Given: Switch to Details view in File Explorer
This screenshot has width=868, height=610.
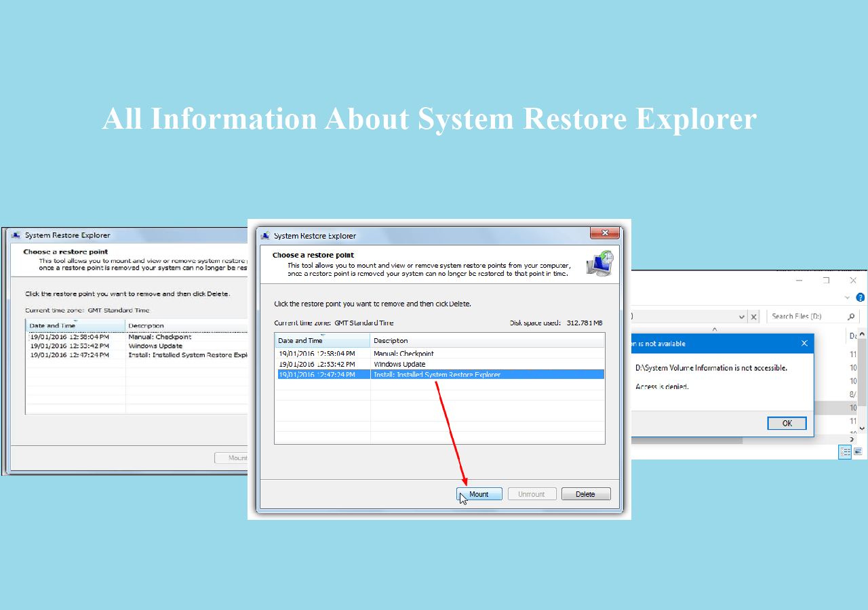Looking at the screenshot, I should (x=845, y=451).
